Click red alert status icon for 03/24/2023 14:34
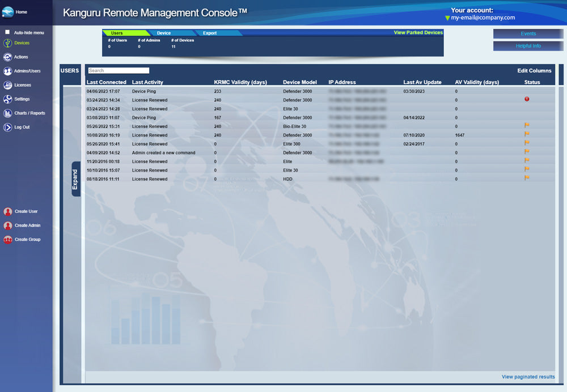Screen dimensions: 567x392 click(x=527, y=99)
